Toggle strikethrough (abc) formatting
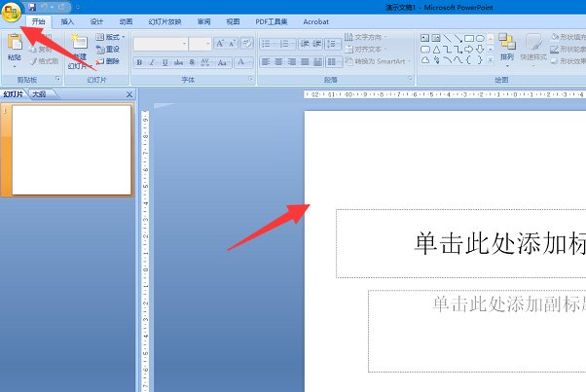The height and width of the screenshot is (392, 586). click(x=178, y=62)
